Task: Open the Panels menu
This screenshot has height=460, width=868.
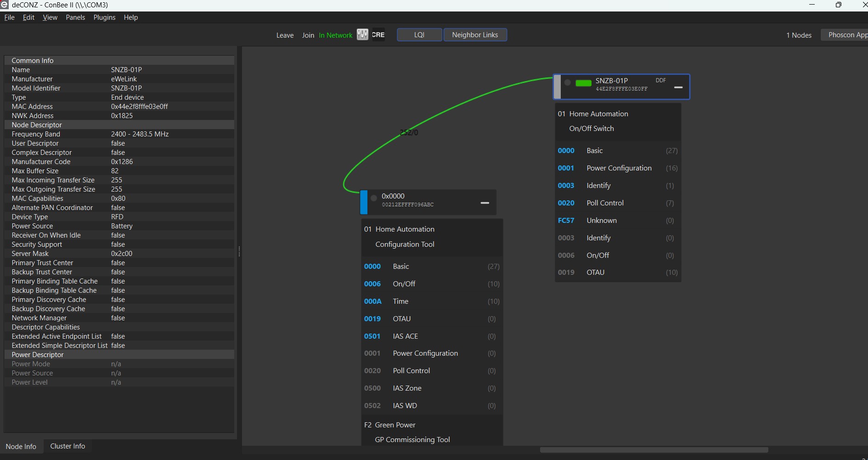Action: pos(75,17)
